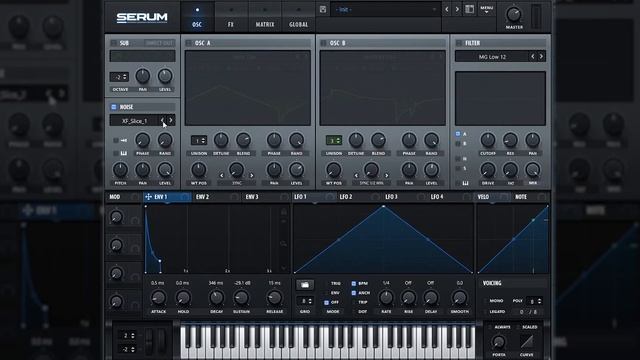Enable LEGATO voicing

click(x=486, y=312)
